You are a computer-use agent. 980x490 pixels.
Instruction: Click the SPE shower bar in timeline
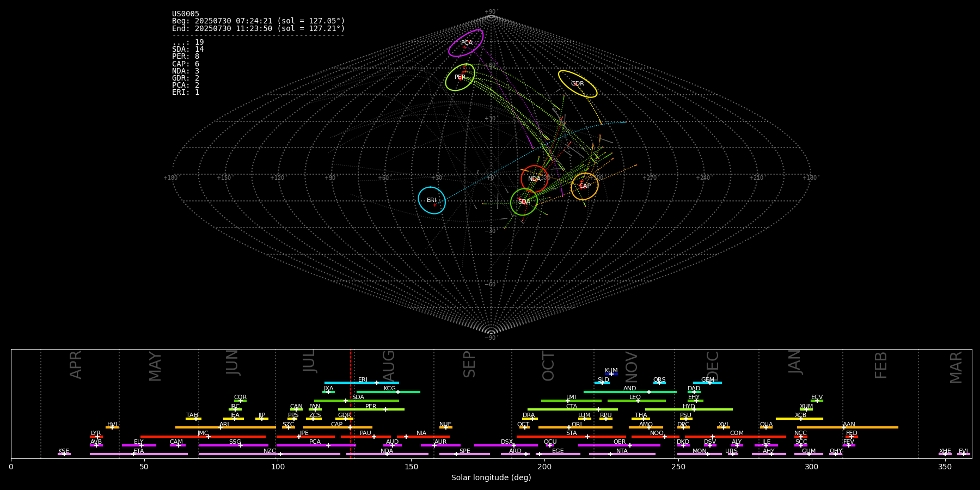click(464, 454)
